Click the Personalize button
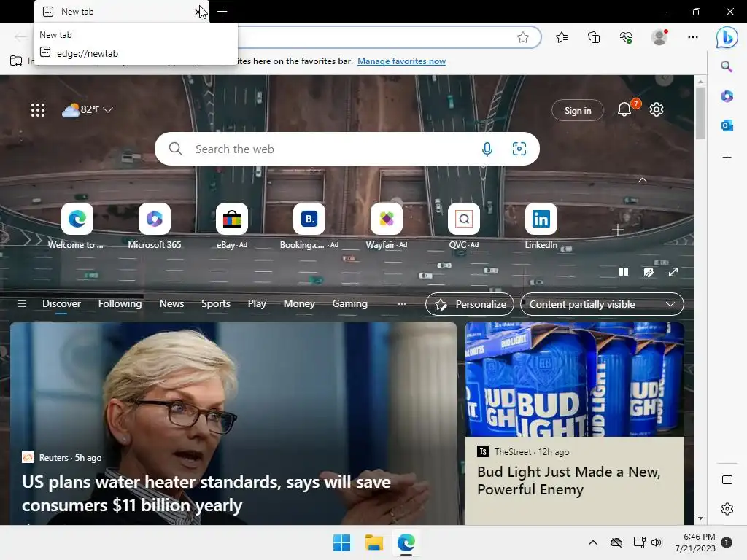Image resolution: width=747 pixels, height=560 pixels. [469, 304]
